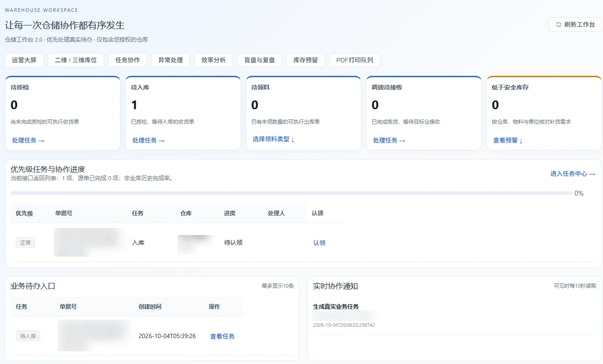Open 进入任务中心 link
The height and width of the screenshot is (364, 603).
pyautogui.click(x=573, y=174)
